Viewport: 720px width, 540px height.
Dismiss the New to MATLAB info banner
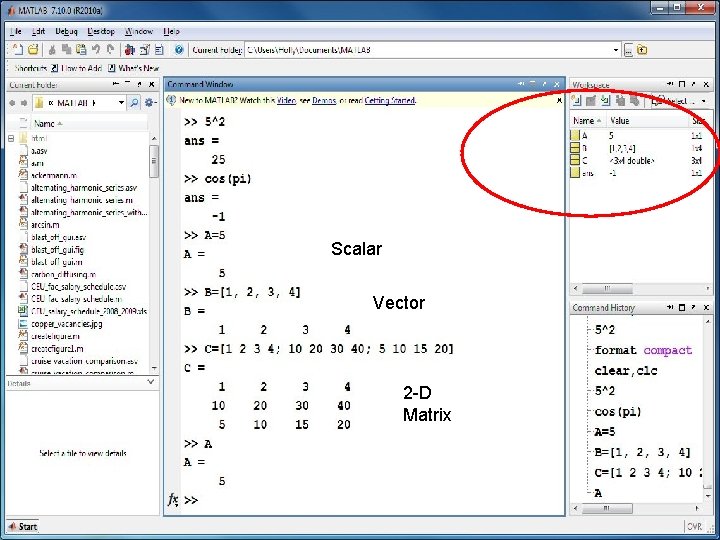[559, 100]
